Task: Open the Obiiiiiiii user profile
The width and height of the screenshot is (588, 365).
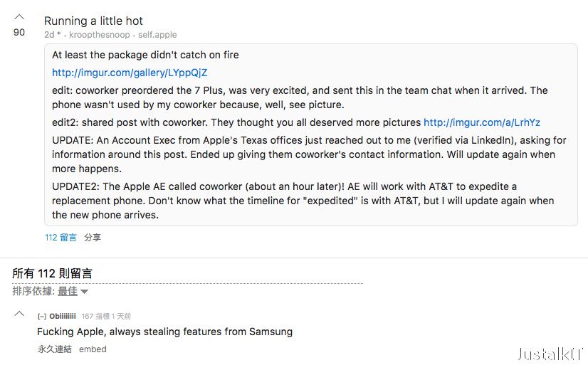Action: [63, 317]
